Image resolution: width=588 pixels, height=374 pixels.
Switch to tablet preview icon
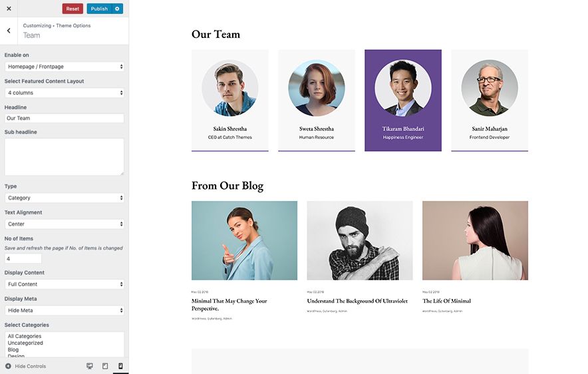pyautogui.click(x=105, y=366)
